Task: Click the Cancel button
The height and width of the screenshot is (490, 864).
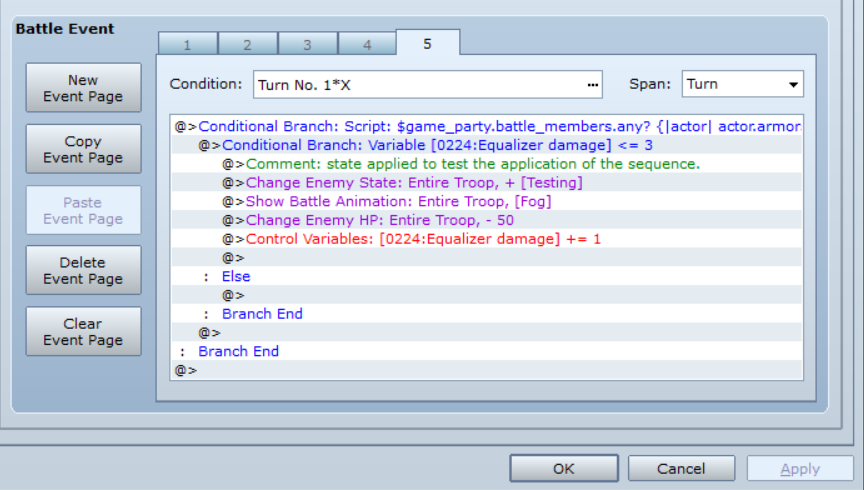Action: pyautogui.click(x=681, y=469)
